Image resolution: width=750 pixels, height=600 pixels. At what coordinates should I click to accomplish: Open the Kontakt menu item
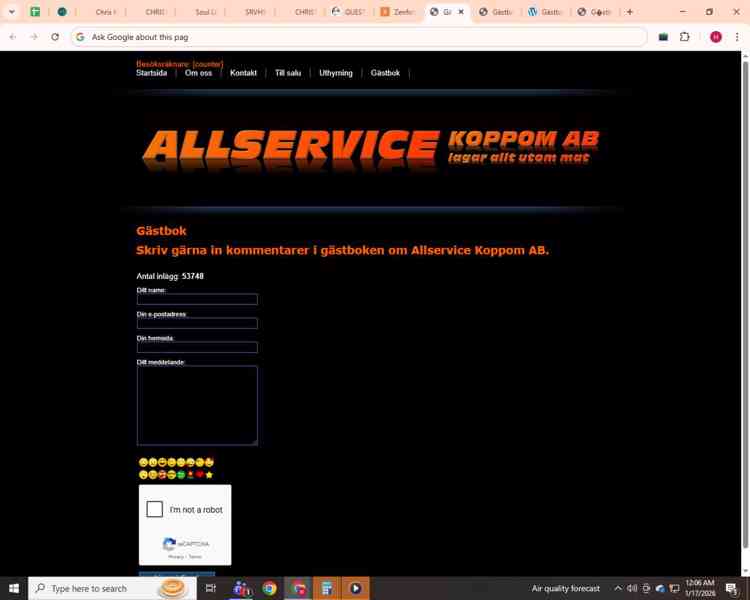tap(243, 73)
